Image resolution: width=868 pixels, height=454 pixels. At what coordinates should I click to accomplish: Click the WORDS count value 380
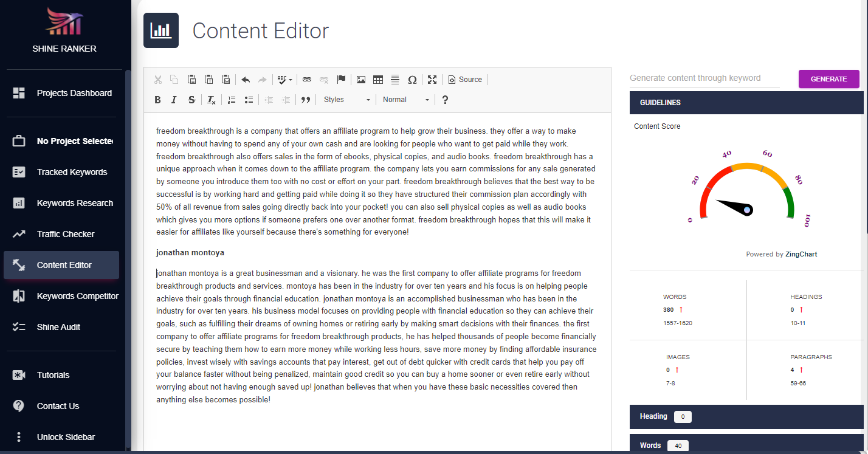point(669,309)
